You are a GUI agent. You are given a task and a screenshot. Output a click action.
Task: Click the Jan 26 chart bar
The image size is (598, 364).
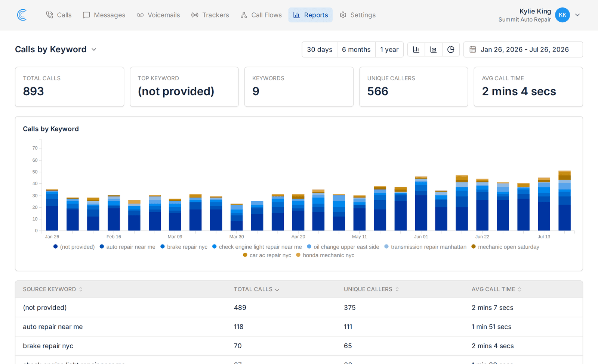pyautogui.click(x=52, y=210)
